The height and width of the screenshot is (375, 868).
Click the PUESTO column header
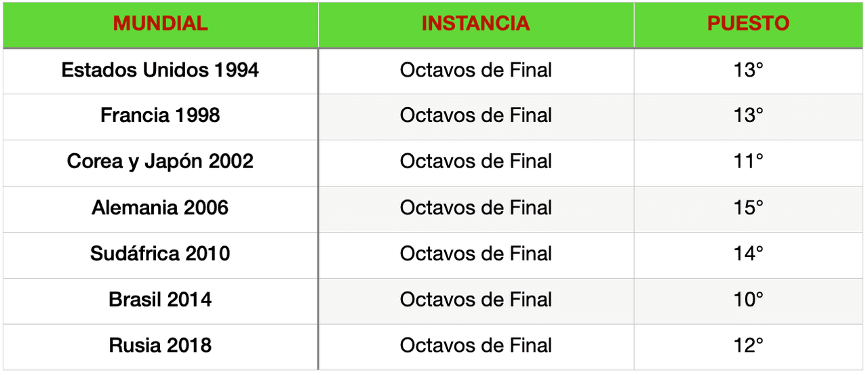tap(748, 24)
